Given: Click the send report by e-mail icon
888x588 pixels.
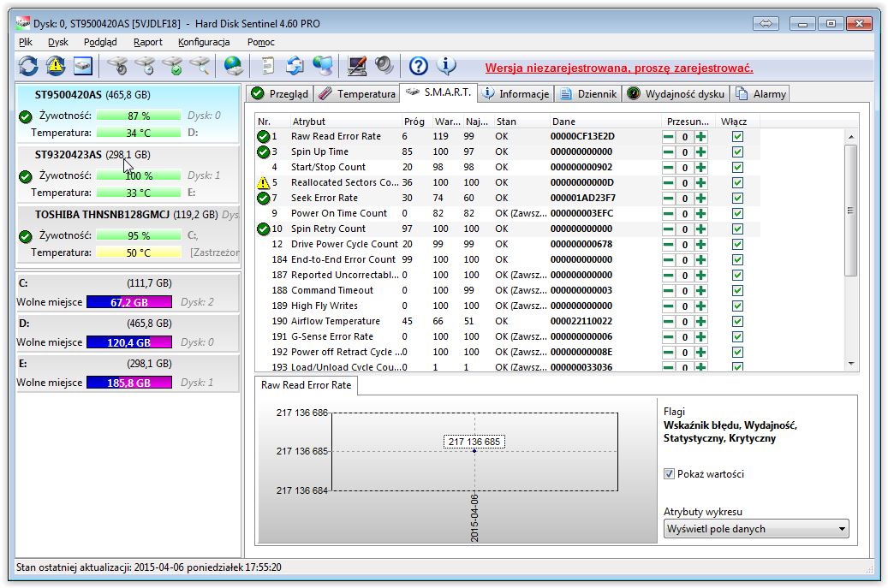Looking at the screenshot, I should [x=295, y=66].
